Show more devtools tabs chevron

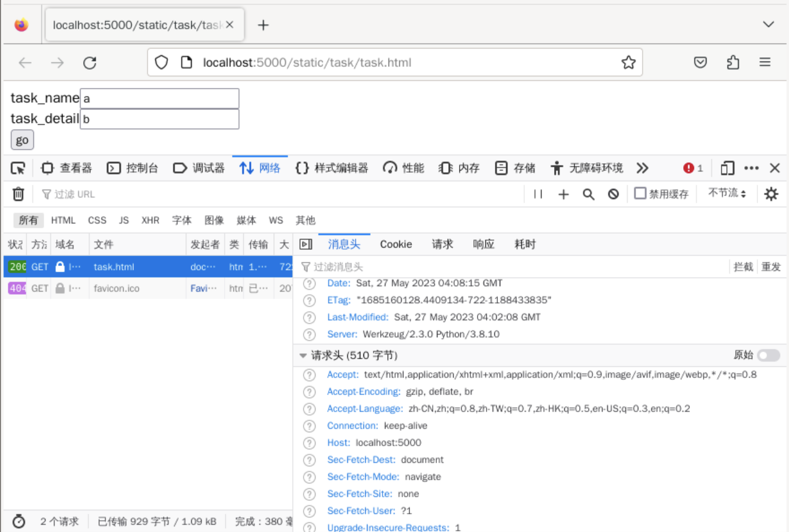tap(643, 169)
